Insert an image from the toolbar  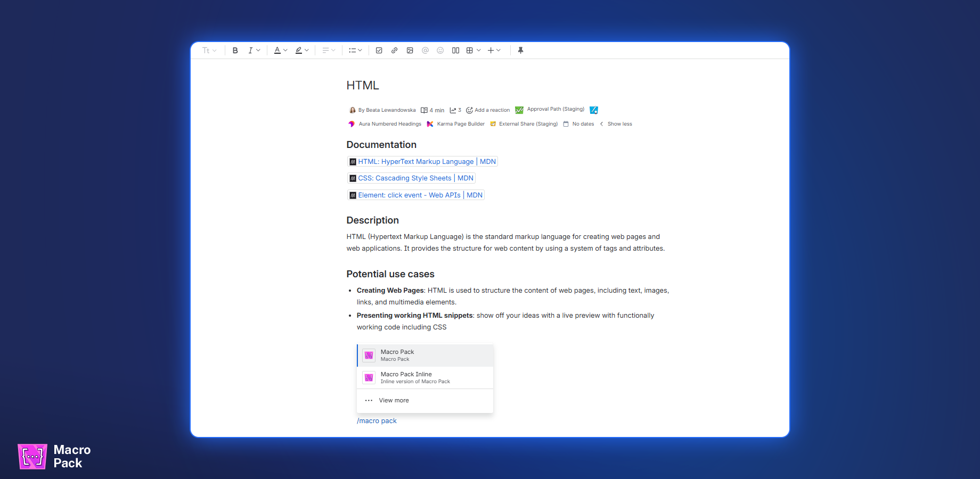[x=410, y=51]
